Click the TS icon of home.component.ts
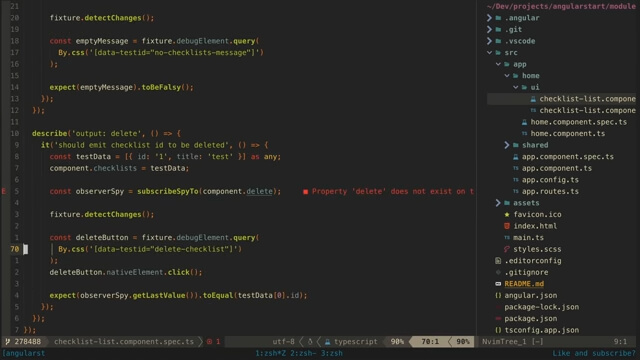The height and width of the screenshot is (360, 640). click(524, 133)
